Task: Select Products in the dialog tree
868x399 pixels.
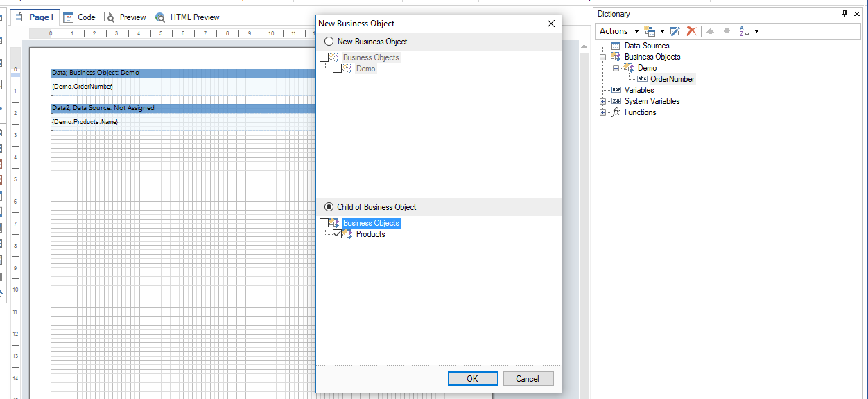Action: [x=371, y=234]
